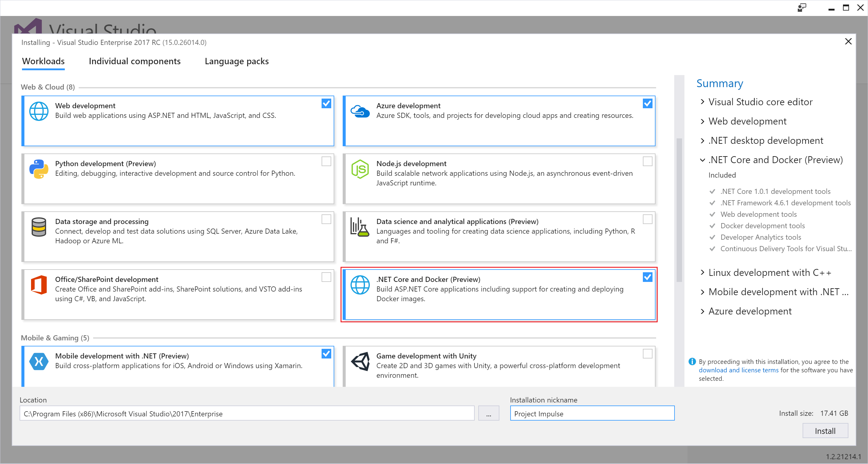Click the Web development globe icon
The height and width of the screenshot is (464, 868).
39,111
